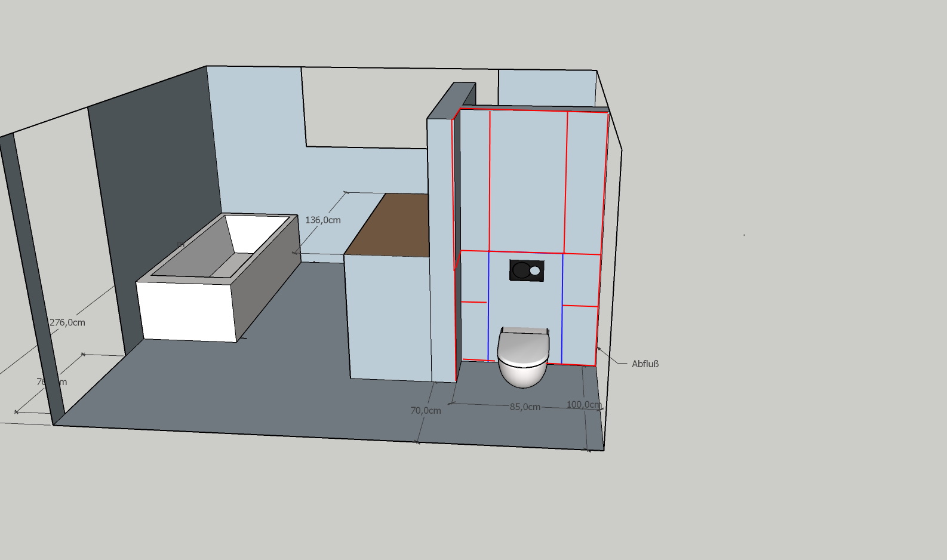
Task: Select the Abfluß annotation text
Action: tap(645, 364)
